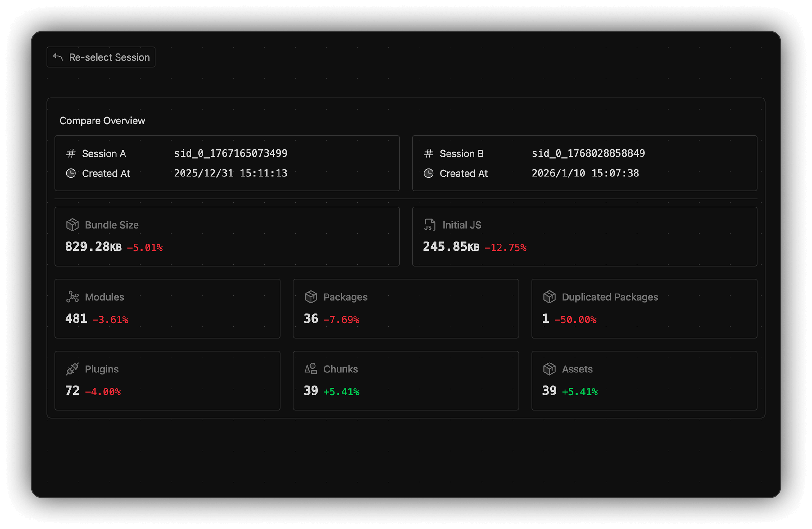Click the Chunks shapes icon
The width and height of the screenshot is (812, 529).
click(x=311, y=369)
